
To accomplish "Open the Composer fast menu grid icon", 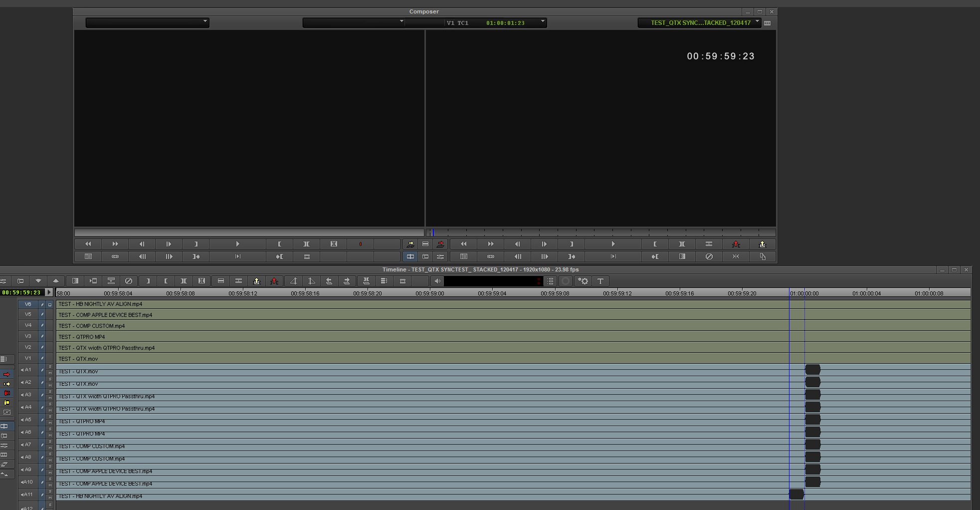I will 767,23.
